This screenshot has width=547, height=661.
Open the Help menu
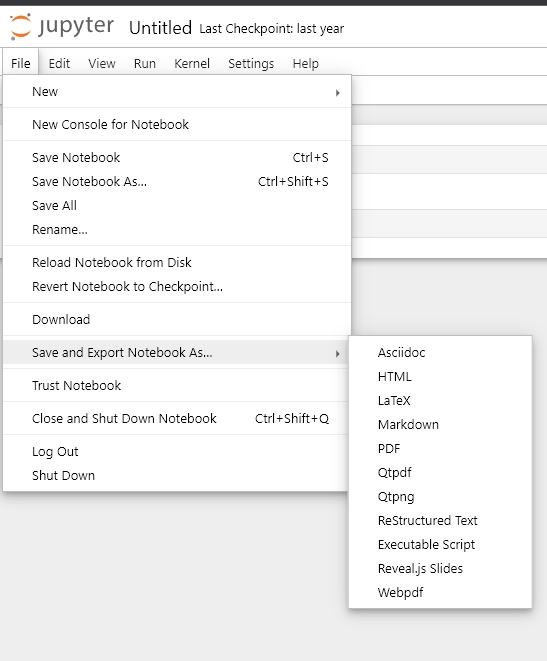pyautogui.click(x=306, y=63)
